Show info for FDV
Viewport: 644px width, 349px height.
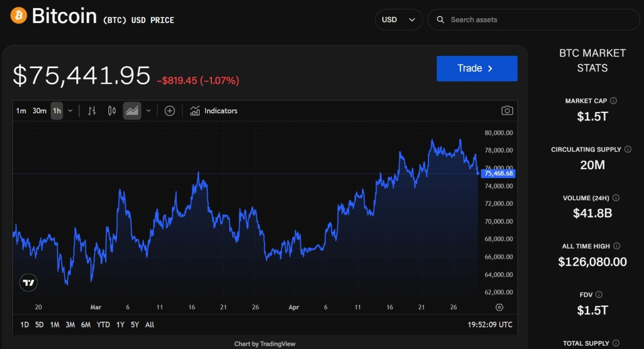599,294
